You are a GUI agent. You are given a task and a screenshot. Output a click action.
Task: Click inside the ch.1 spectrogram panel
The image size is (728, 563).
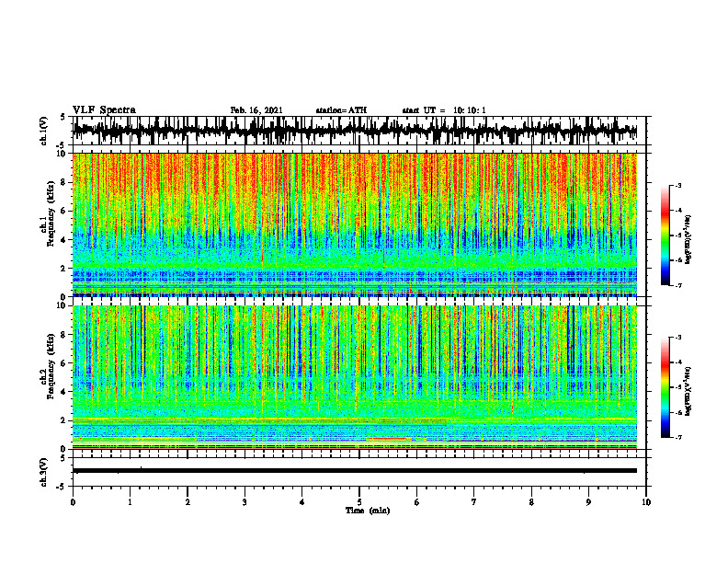pyautogui.click(x=355, y=224)
